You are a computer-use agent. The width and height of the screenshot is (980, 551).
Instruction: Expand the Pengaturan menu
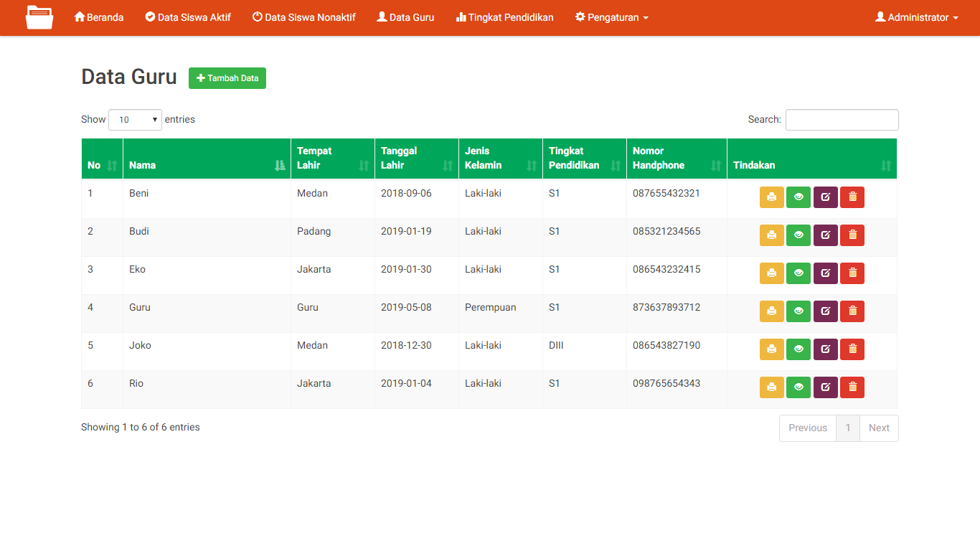(611, 17)
